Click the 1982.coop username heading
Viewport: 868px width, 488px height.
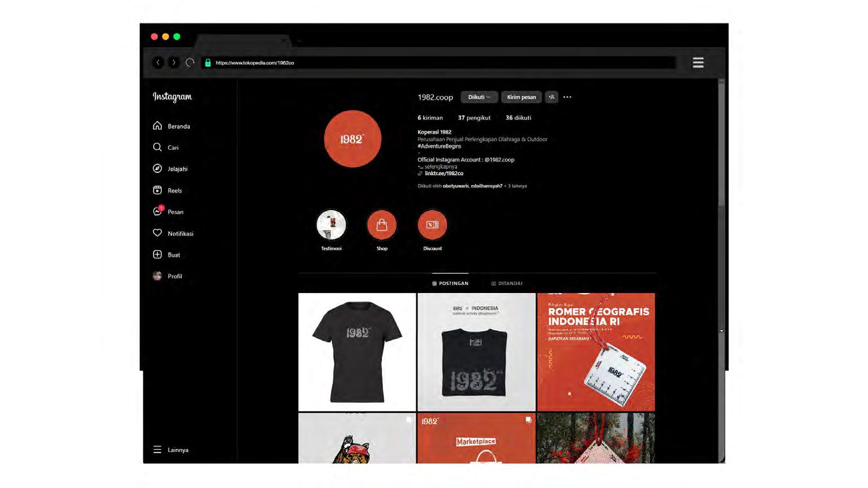coord(435,97)
